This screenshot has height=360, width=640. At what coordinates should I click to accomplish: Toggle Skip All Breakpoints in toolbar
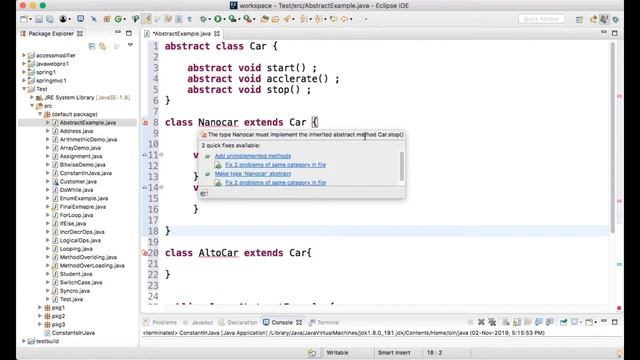click(x=93, y=19)
